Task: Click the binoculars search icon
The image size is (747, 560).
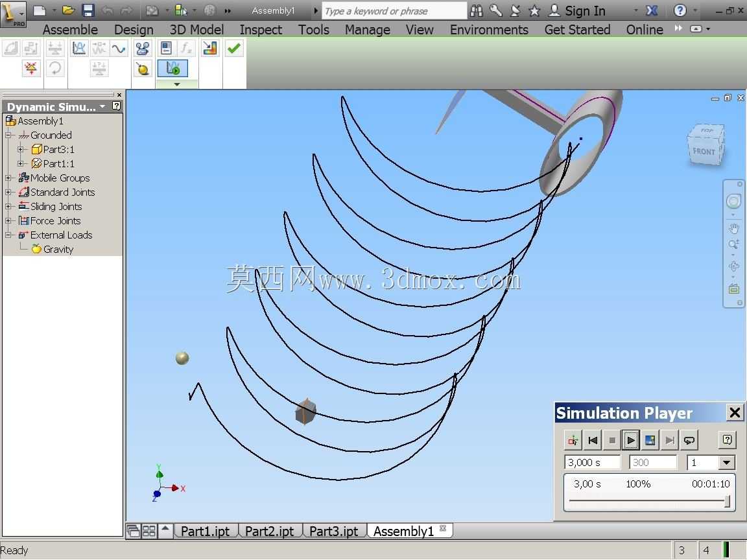Action: click(477, 10)
